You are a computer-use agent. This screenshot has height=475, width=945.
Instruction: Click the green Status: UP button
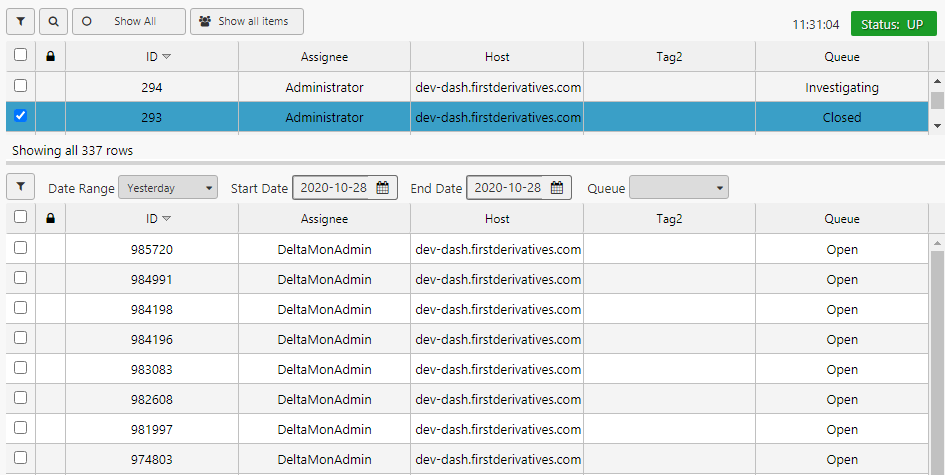[893, 24]
